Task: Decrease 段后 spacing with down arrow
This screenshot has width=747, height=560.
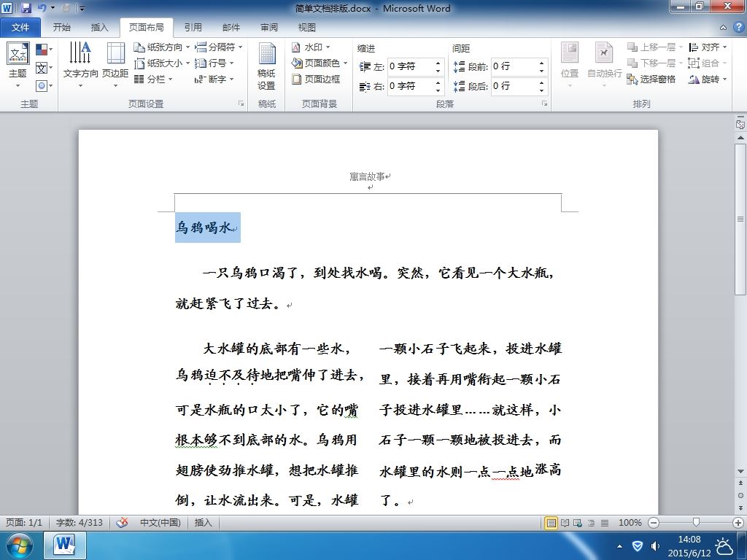Action: click(542, 90)
